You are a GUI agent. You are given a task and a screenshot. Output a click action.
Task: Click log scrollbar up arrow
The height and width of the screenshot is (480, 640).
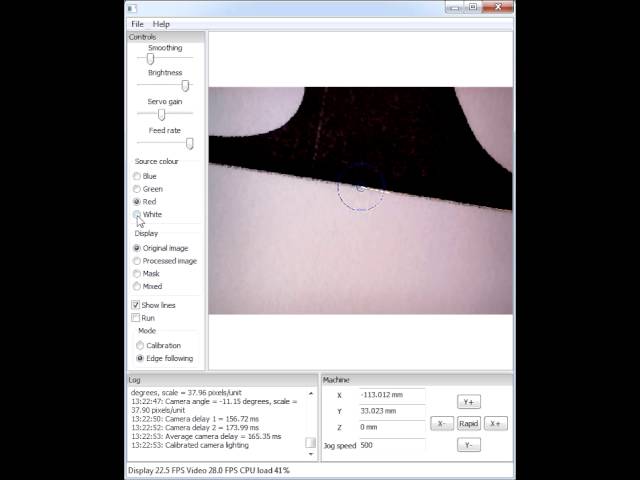(x=311, y=393)
